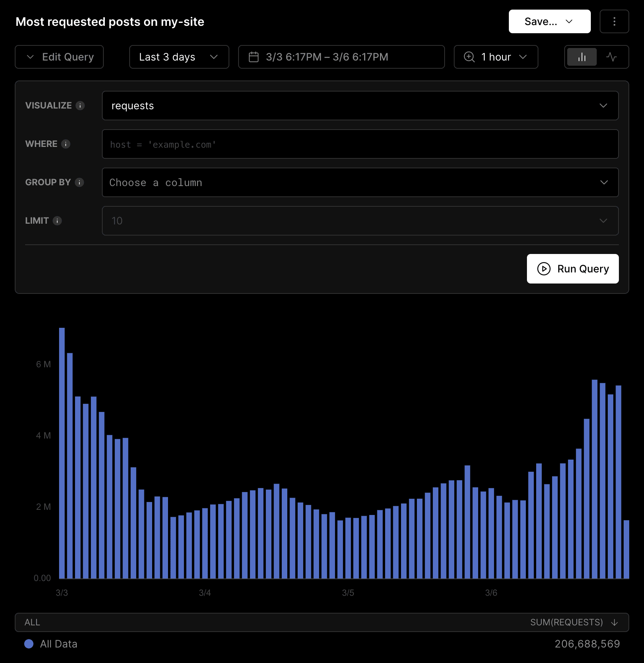Switch to bar chart view
Screen dimensions: 644x663
[582, 57]
